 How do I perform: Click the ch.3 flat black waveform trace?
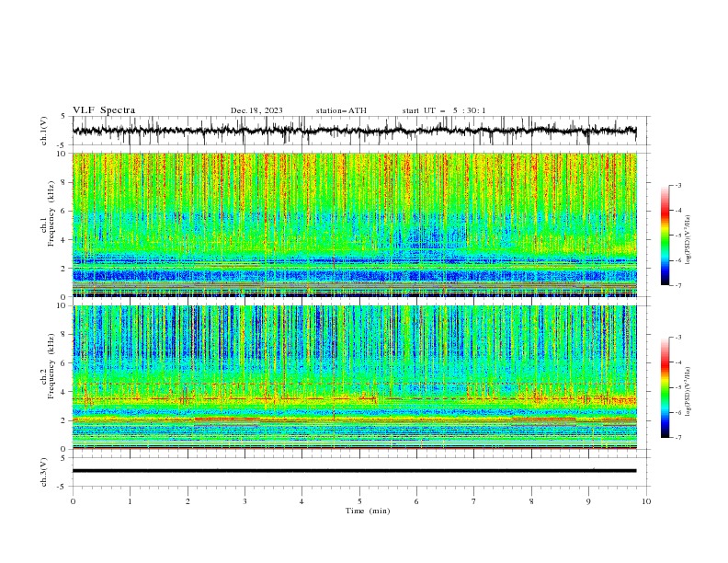tap(354, 471)
